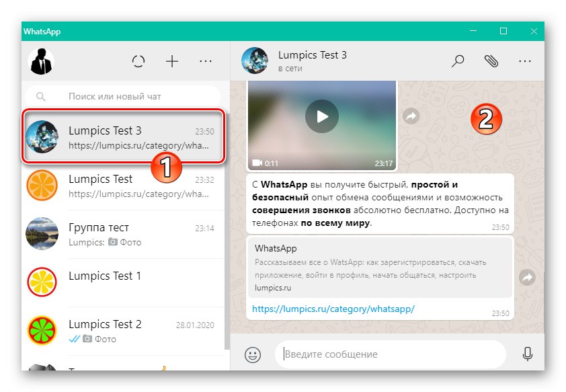Open your own profile avatar
This screenshot has height=392, width=566.
pyautogui.click(x=41, y=61)
